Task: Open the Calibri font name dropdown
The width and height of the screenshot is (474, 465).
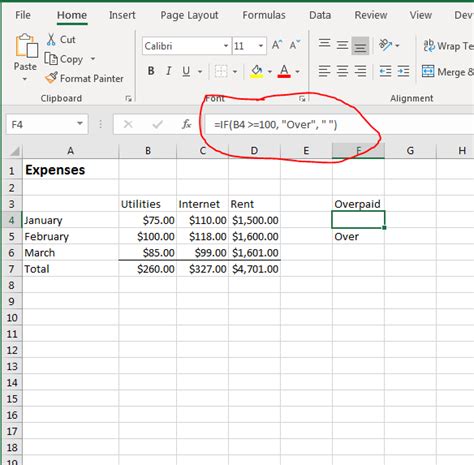Action: tap(226, 46)
